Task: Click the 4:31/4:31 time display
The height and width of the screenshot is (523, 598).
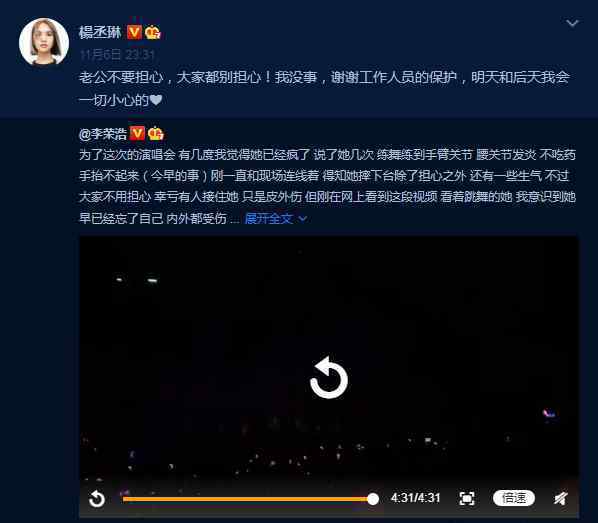Action: pos(415,498)
